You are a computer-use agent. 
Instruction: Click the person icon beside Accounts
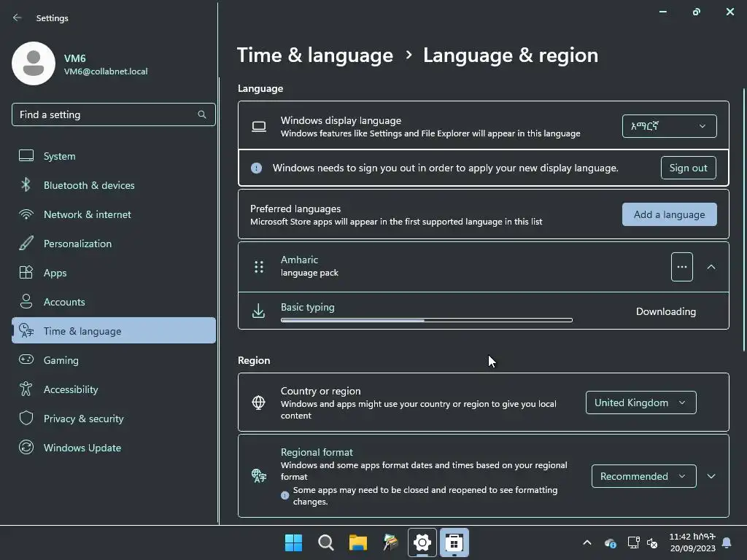point(26,301)
